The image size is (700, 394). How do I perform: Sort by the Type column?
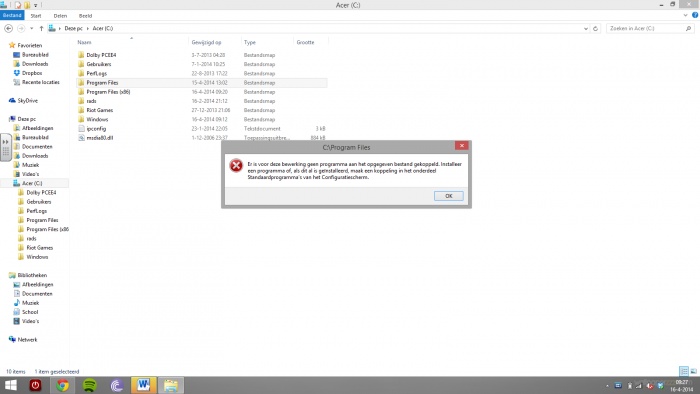250,42
